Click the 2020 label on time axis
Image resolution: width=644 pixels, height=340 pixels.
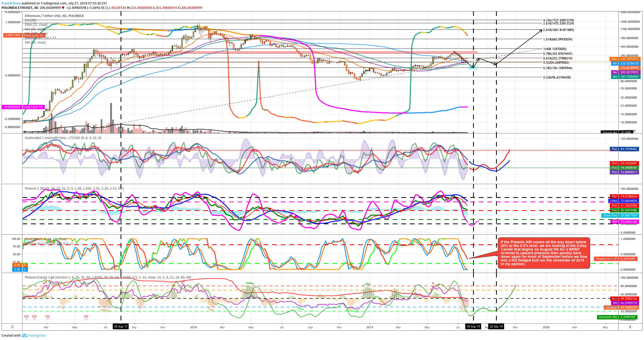546,327
